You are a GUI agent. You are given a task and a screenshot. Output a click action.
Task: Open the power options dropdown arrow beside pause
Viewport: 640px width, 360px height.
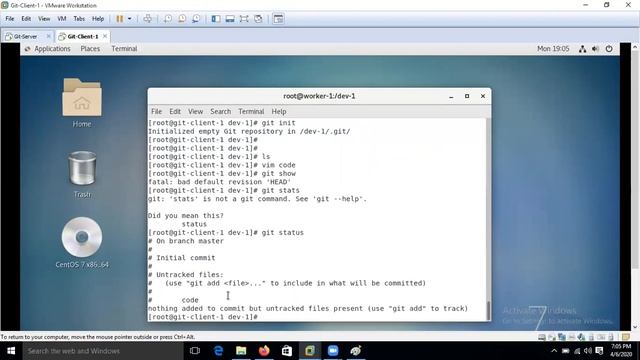(130, 19)
